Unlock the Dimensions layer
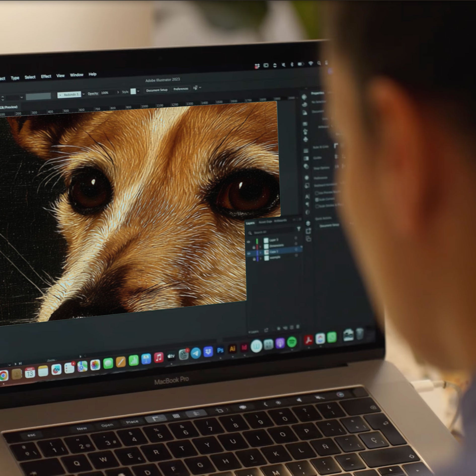 click(254, 248)
